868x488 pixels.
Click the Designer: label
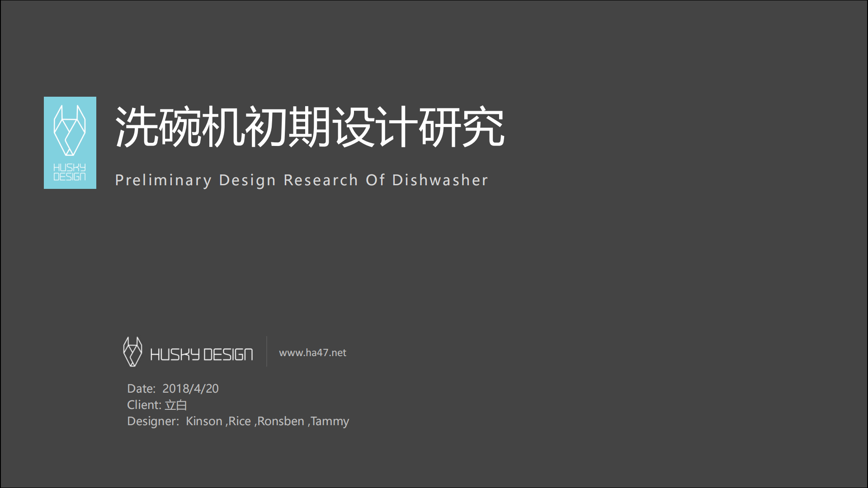[x=153, y=421]
